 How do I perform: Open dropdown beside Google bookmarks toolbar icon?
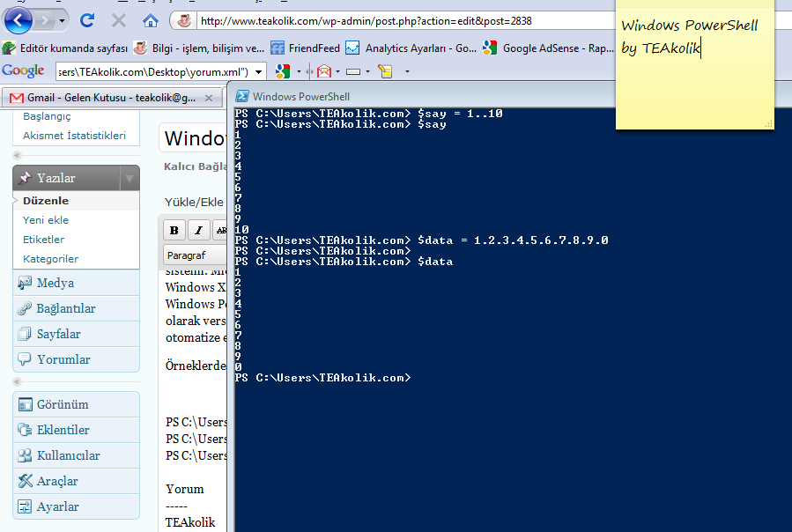click(x=299, y=71)
